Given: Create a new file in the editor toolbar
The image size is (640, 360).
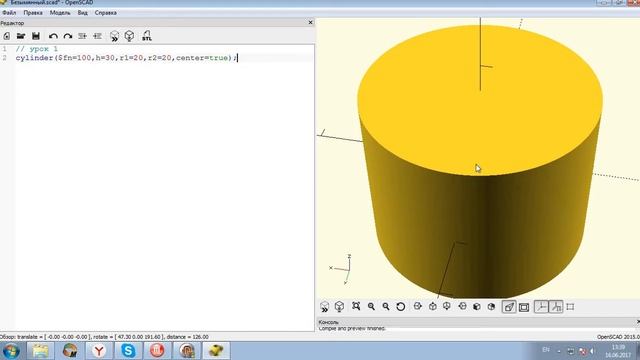Looking at the screenshot, I should tap(7, 36).
